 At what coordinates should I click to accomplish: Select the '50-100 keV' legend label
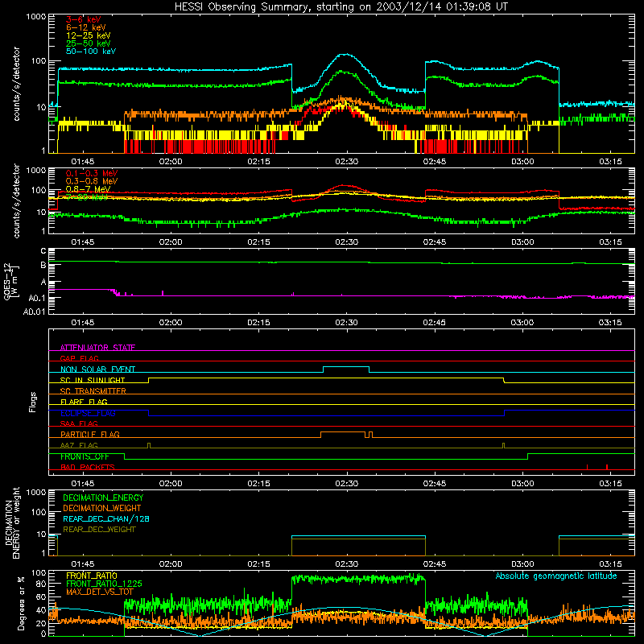[x=91, y=52]
